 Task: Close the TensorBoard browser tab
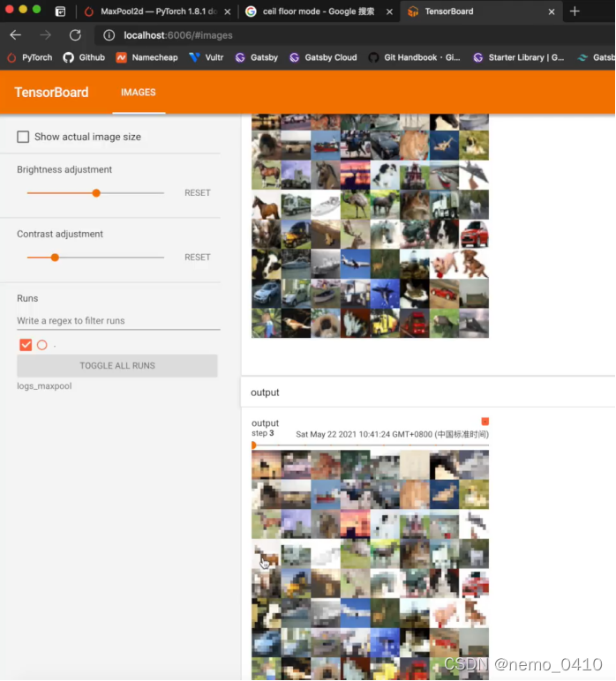[x=552, y=11]
